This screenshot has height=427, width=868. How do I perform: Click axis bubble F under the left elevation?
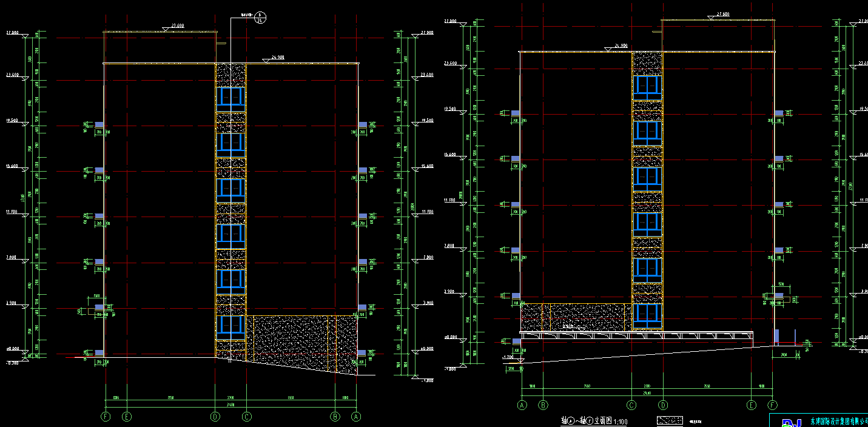(106, 417)
